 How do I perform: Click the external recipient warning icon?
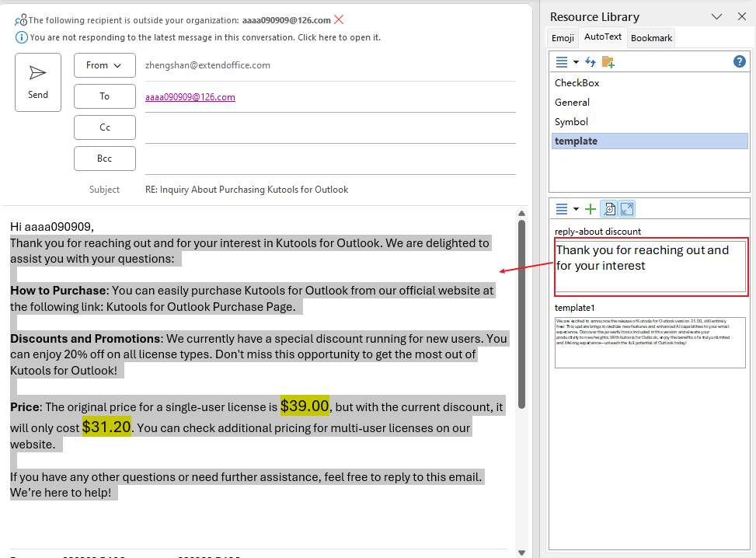point(21,20)
